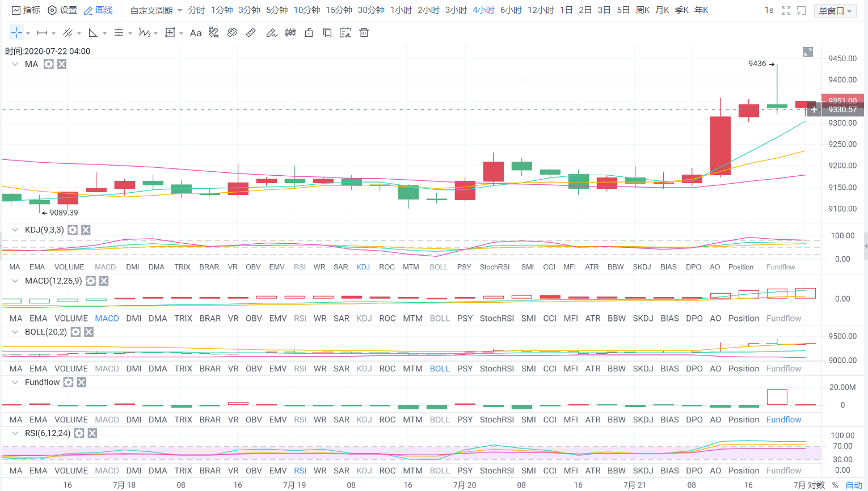Close the MACD(12,26,9) panel
This screenshot has height=491, width=868.
pos(104,281)
